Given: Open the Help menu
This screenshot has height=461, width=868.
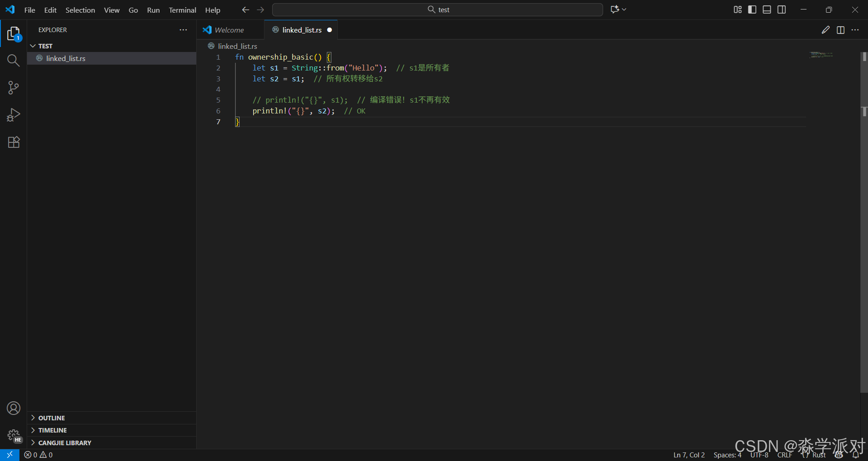Looking at the screenshot, I should [212, 10].
